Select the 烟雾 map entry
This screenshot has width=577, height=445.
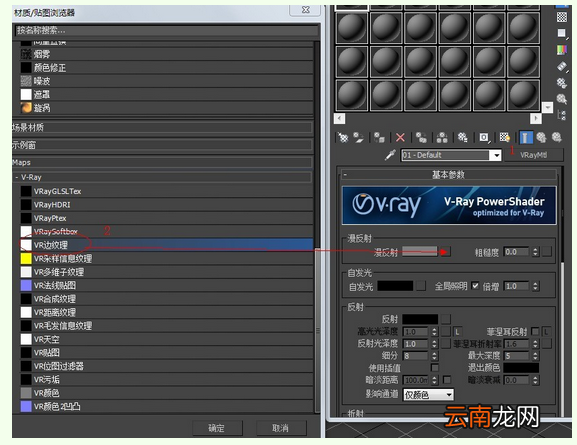tap(166, 54)
